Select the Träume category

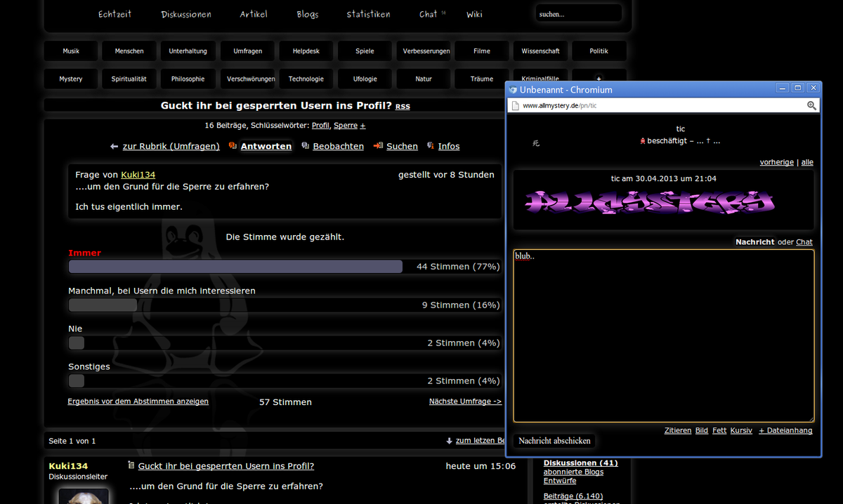click(482, 79)
